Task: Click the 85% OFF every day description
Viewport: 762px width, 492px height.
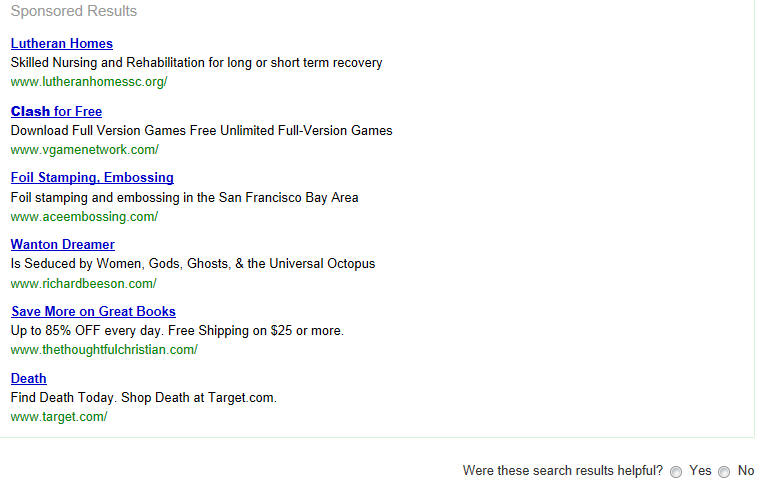Action: 177,331
